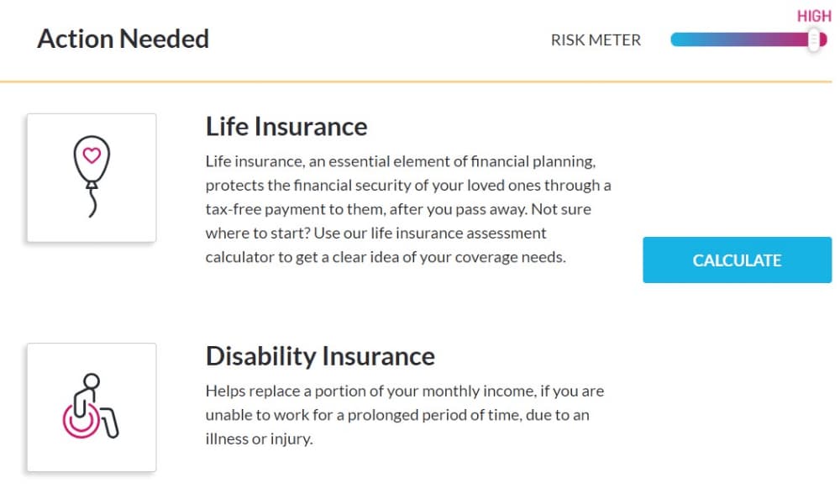Expand the Disability Insurance section
840x504 pixels.
320,355
